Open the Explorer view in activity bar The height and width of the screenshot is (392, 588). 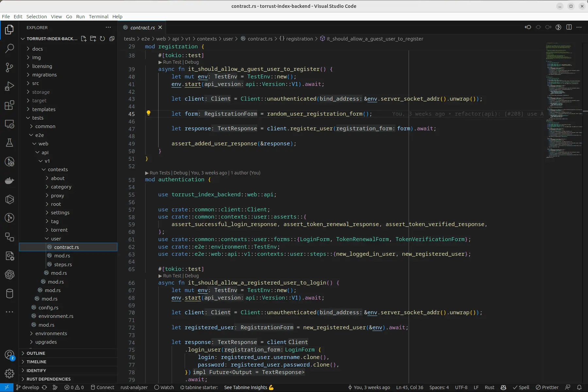pyautogui.click(x=9, y=30)
